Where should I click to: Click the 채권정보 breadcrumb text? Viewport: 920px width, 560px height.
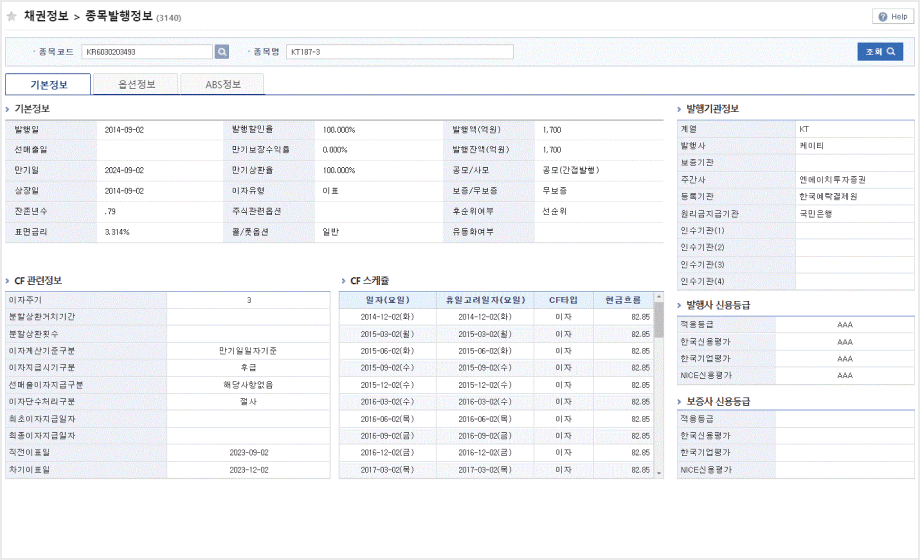pos(46,16)
